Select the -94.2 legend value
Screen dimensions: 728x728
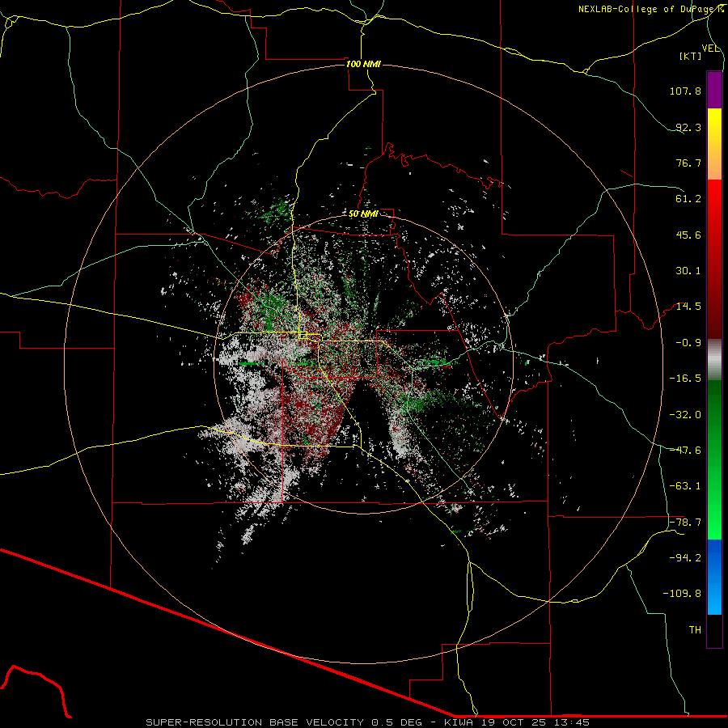click(x=685, y=558)
